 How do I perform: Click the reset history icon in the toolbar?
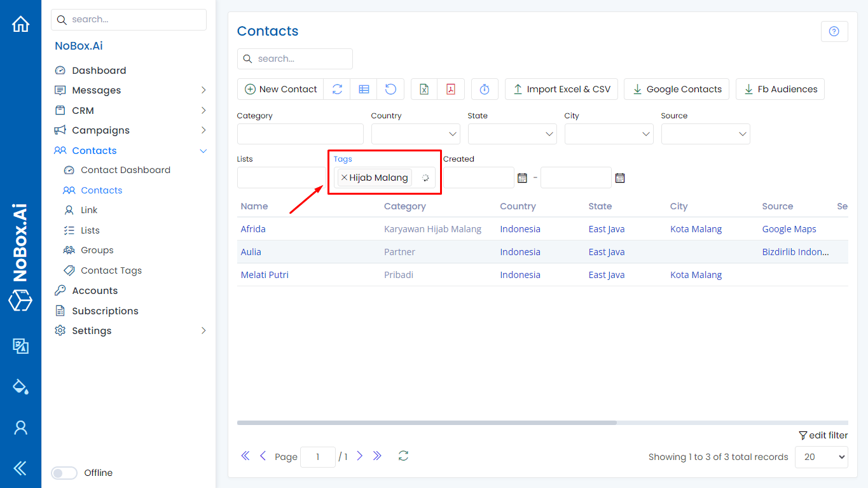click(390, 89)
